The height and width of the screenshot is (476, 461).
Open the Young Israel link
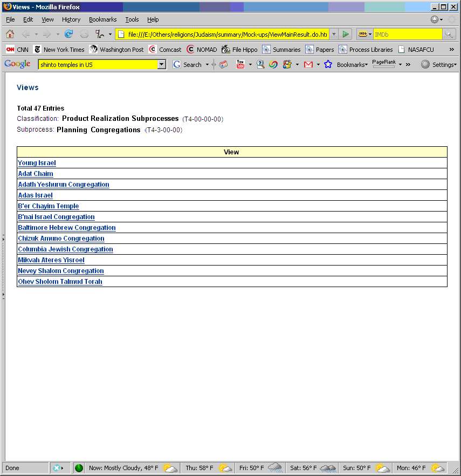click(37, 163)
